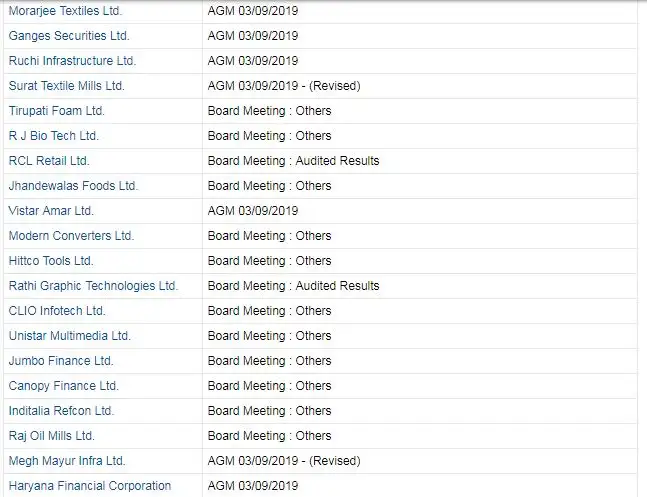The image size is (647, 497).
Task: Open Vistar Amar Ltd. link
Action: pos(51,211)
